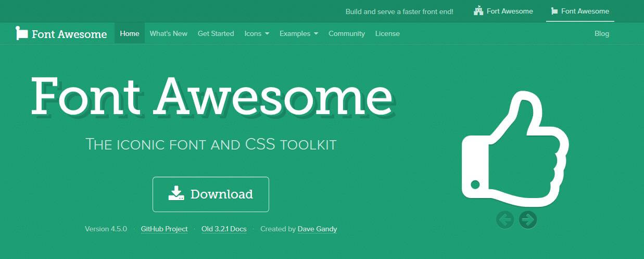The width and height of the screenshot is (644, 259).
Task: Open Dave Gandy creator link
Action: point(318,229)
